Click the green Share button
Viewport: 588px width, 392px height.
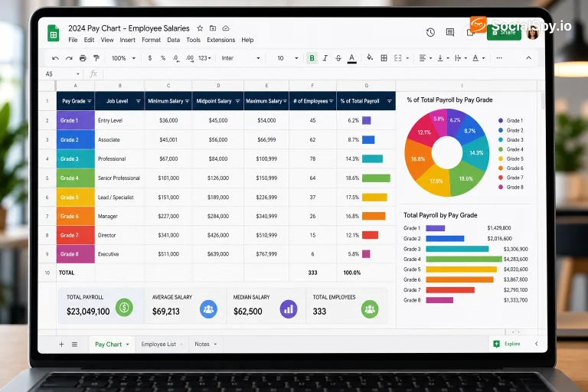tap(504, 33)
